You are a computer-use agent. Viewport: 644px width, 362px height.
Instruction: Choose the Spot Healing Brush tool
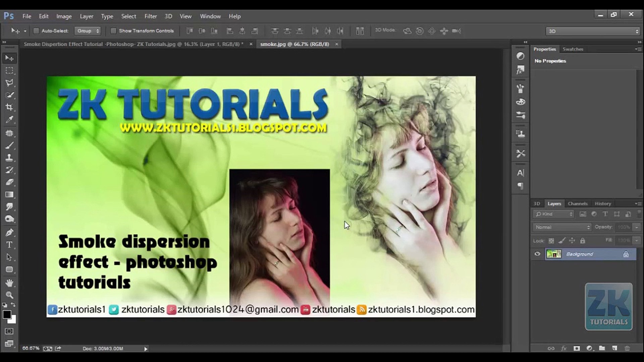(x=9, y=133)
